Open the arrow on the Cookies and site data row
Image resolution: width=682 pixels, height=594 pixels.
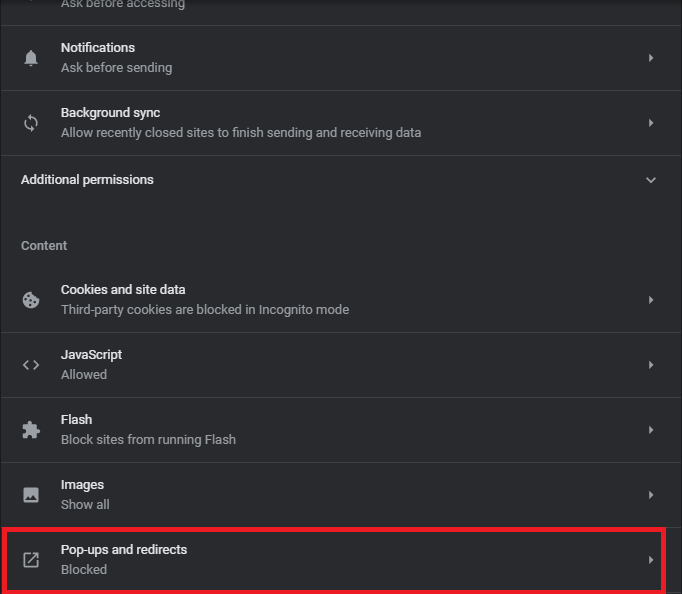point(651,300)
